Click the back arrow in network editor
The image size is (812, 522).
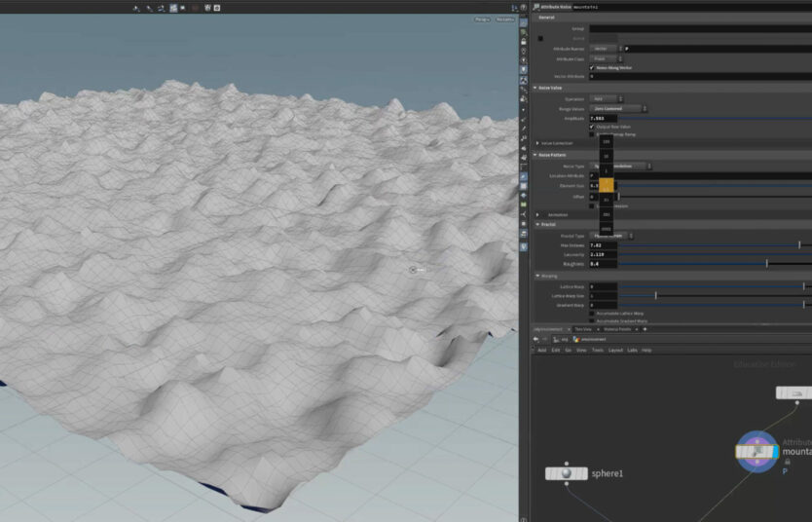(536, 339)
